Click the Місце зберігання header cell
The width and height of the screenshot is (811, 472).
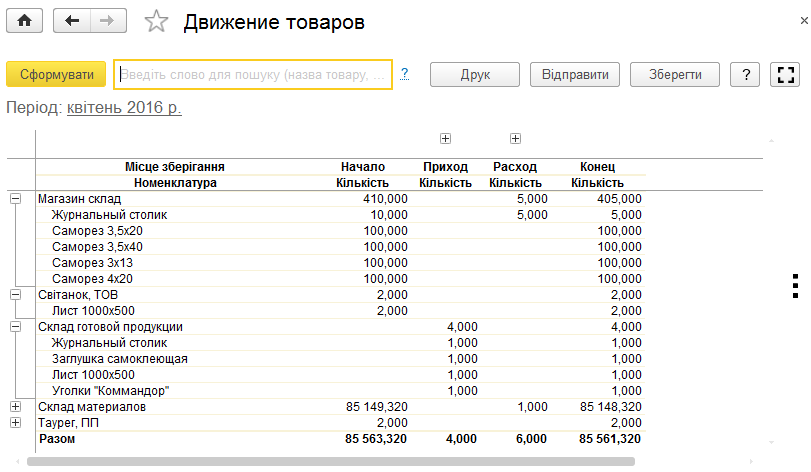pyautogui.click(x=175, y=167)
